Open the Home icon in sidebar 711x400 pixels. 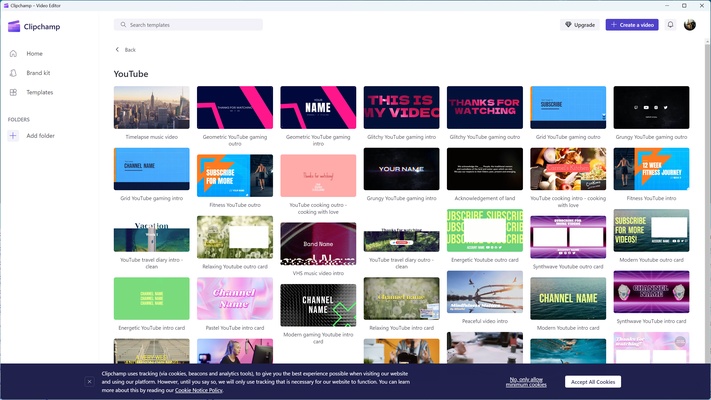click(13, 54)
